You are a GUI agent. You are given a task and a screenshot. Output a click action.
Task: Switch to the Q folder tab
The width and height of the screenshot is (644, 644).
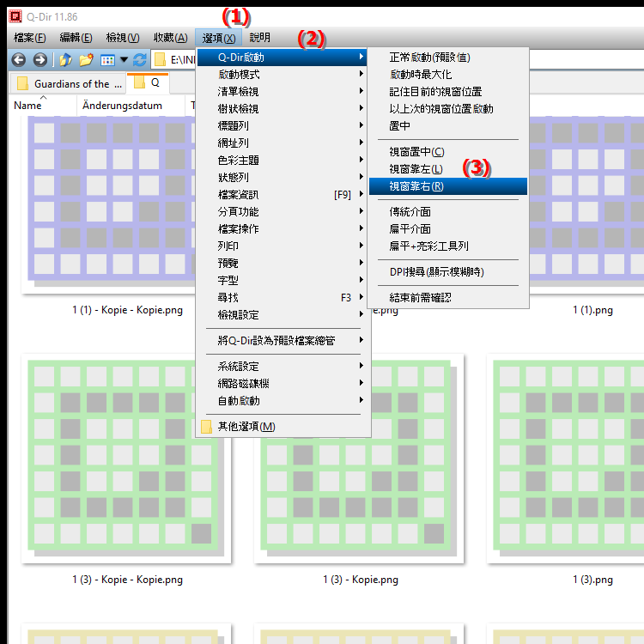click(148, 83)
